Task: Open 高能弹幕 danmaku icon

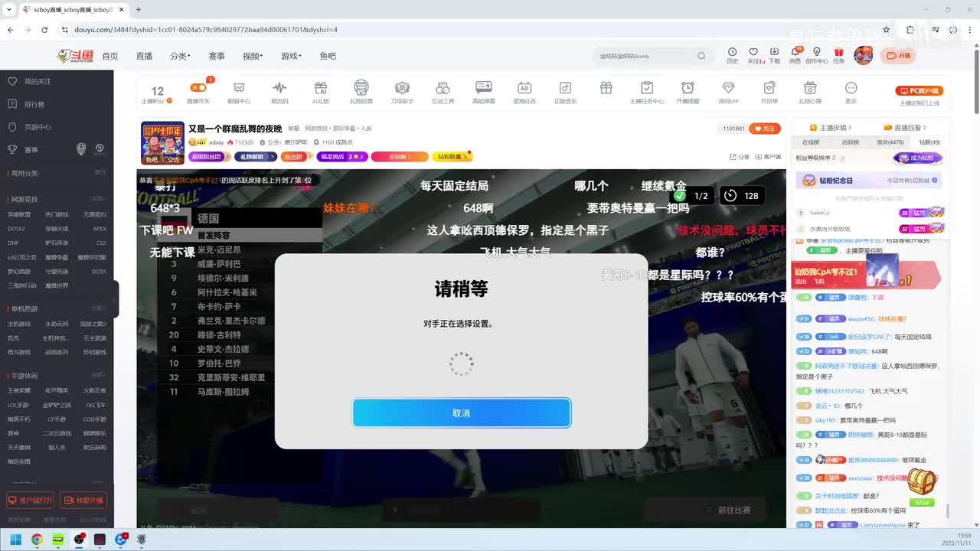Action: 484,88
